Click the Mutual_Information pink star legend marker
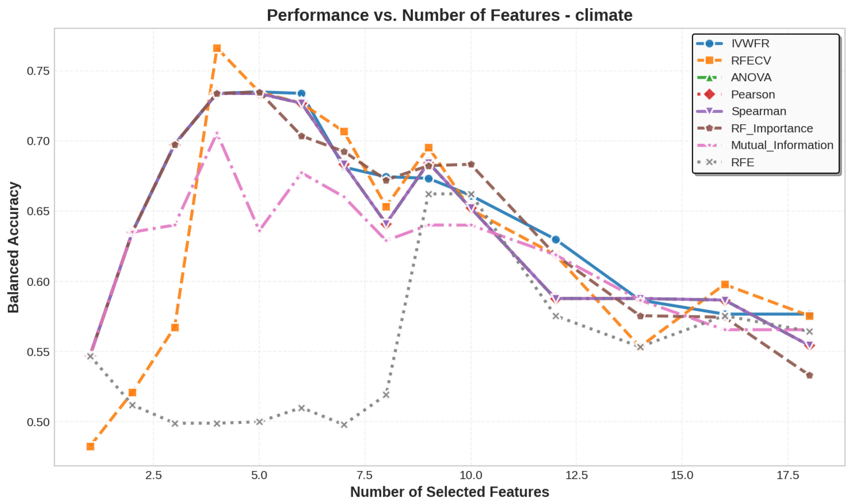852x504 pixels. (x=709, y=145)
